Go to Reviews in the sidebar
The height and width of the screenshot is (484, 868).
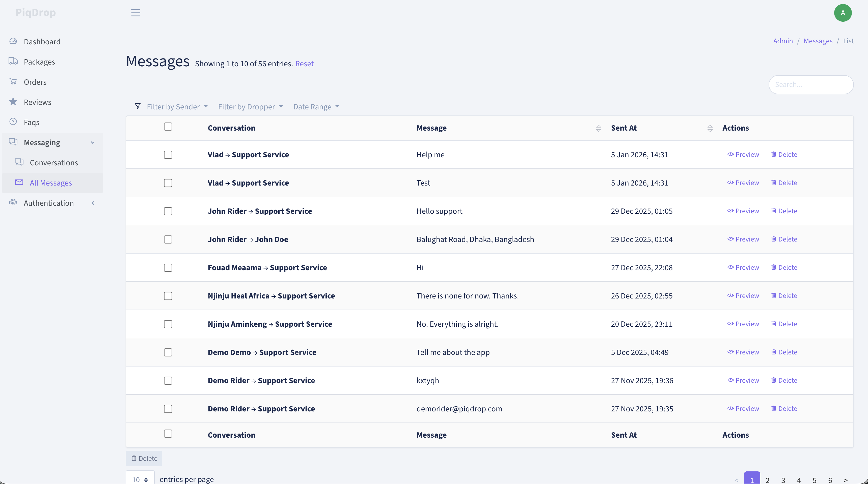(37, 102)
